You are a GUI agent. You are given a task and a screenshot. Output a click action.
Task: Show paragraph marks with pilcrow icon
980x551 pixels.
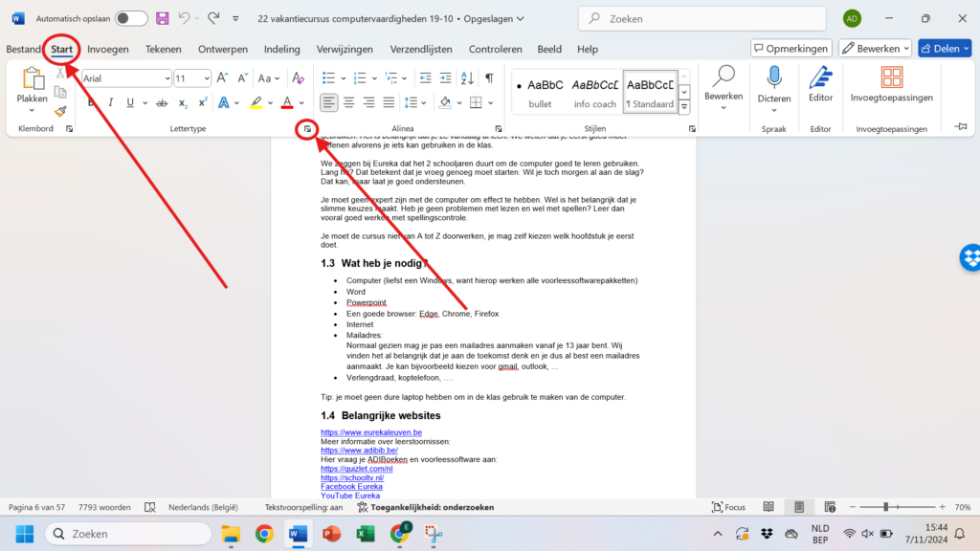tap(489, 78)
